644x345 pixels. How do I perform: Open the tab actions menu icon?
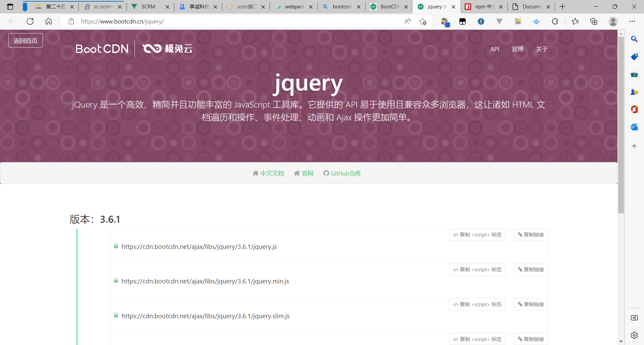coord(10,7)
